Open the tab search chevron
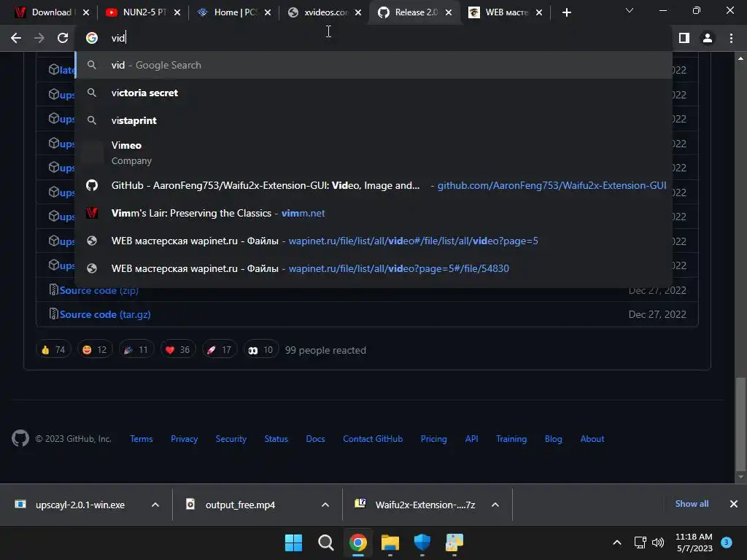This screenshot has width=747, height=560. click(x=630, y=10)
